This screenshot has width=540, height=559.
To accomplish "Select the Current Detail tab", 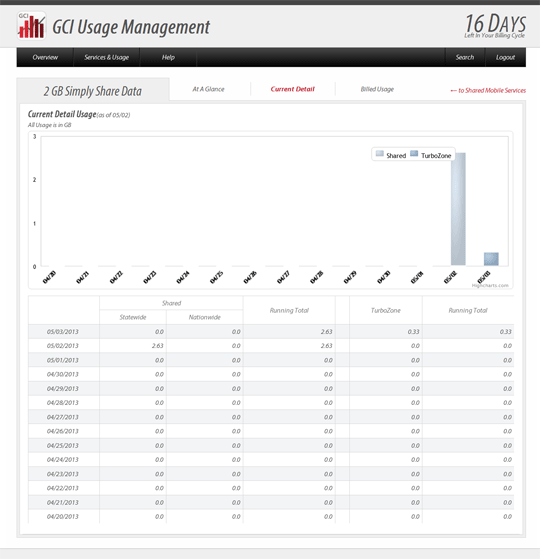I will (293, 89).
